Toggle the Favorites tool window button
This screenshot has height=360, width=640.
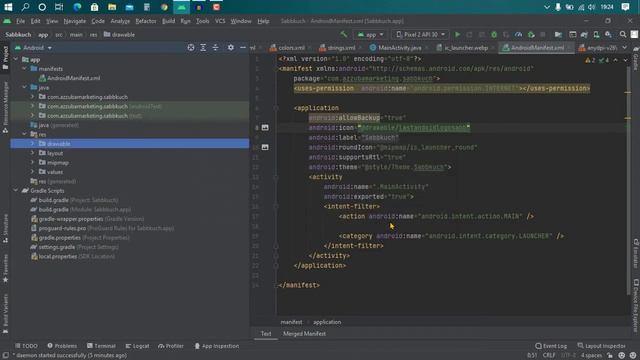(5, 268)
